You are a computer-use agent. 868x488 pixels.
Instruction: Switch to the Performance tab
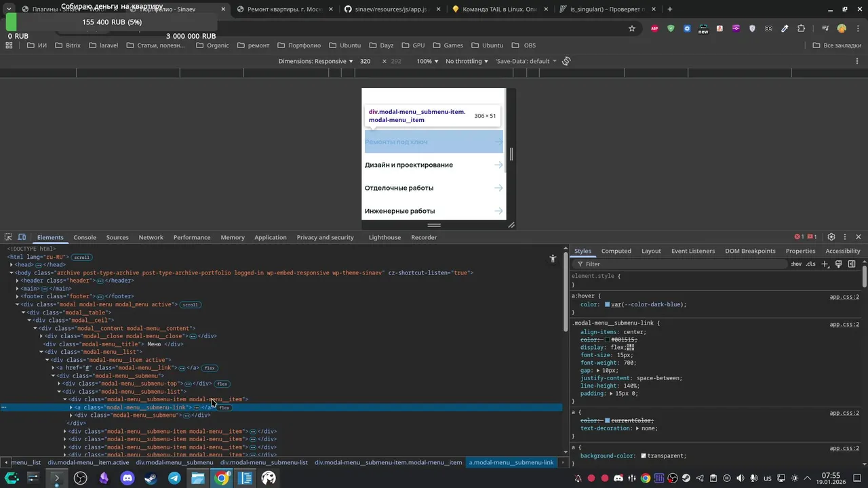click(192, 237)
